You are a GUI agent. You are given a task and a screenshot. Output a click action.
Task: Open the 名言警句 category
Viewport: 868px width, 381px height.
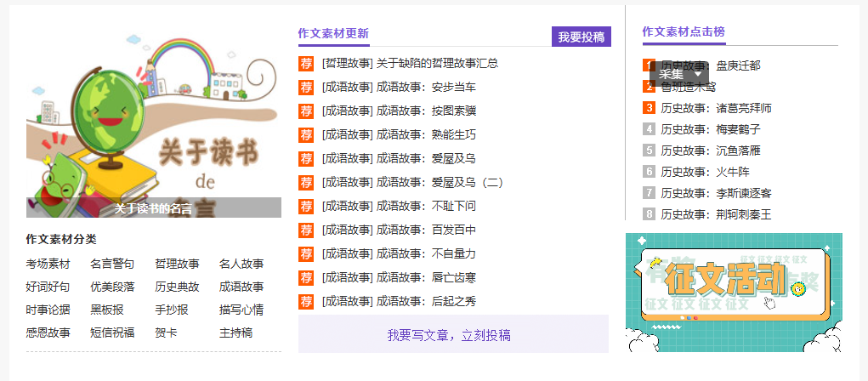(x=112, y=264)
